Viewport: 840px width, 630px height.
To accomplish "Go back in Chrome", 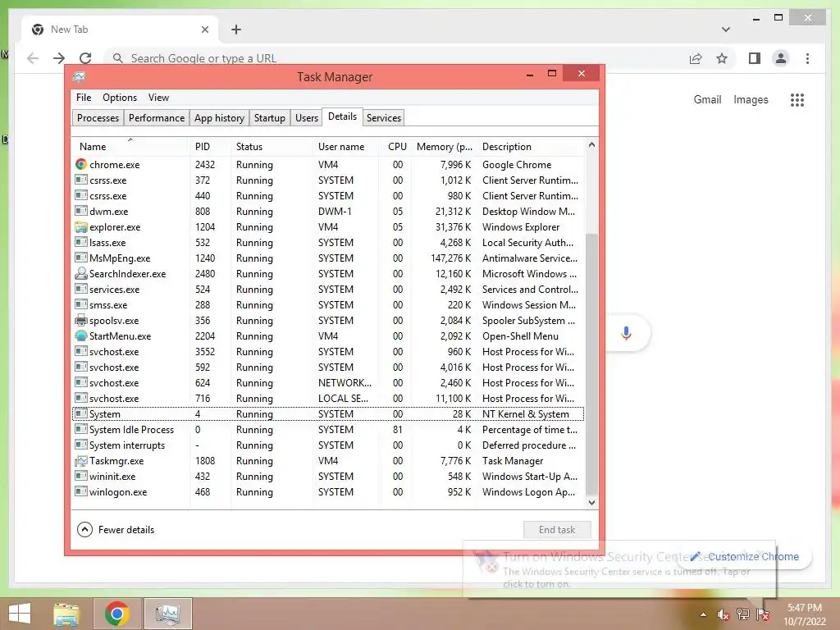I will pyautogui.click(x=33, y=58).
